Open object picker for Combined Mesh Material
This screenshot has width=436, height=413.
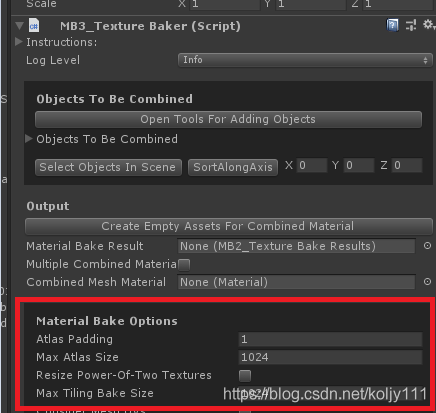tap(427, 282)
